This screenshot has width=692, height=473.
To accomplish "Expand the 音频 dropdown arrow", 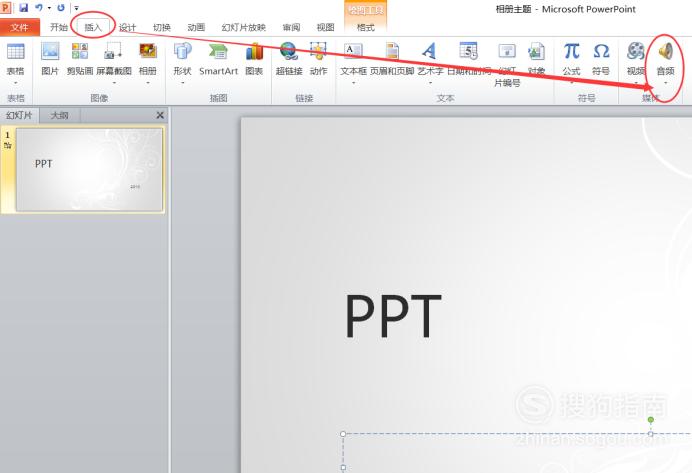I will click(x=666, y=83).
